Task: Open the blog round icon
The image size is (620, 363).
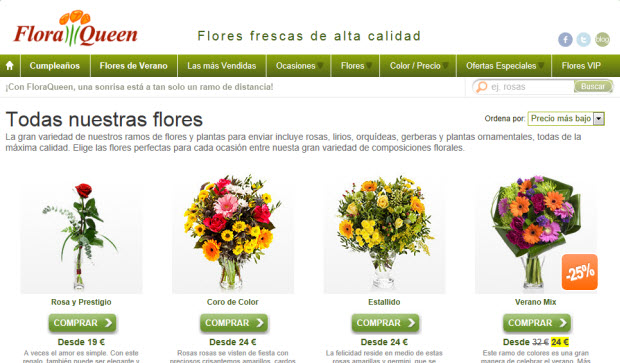Action: click(x=602, y=40)
